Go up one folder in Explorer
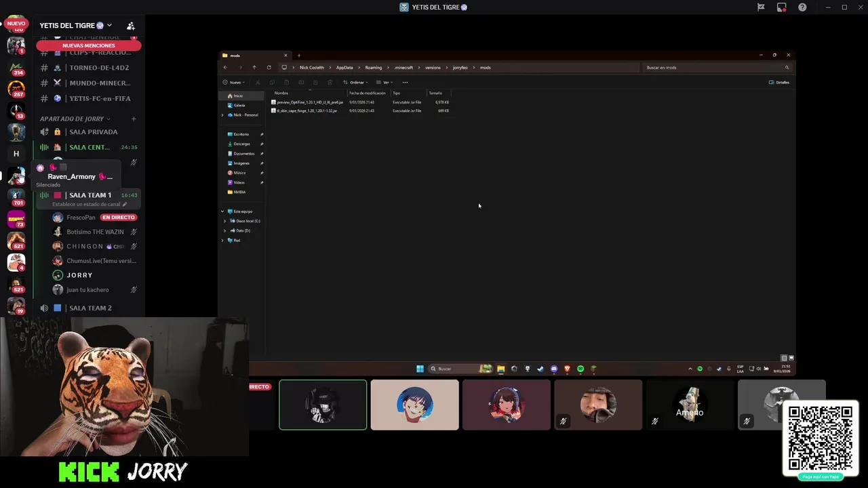Image resolution: width=868 pixels, height=488 pixels. pos(254,67)
